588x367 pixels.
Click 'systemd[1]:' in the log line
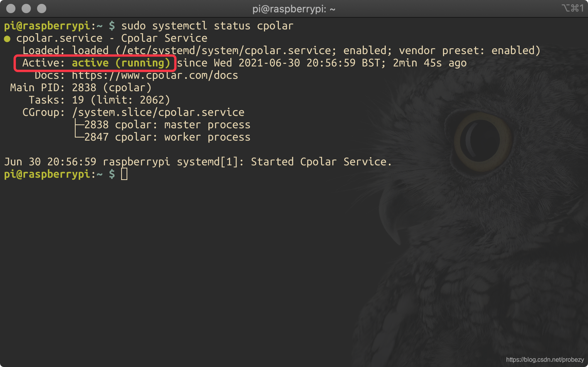pos(211,162)
